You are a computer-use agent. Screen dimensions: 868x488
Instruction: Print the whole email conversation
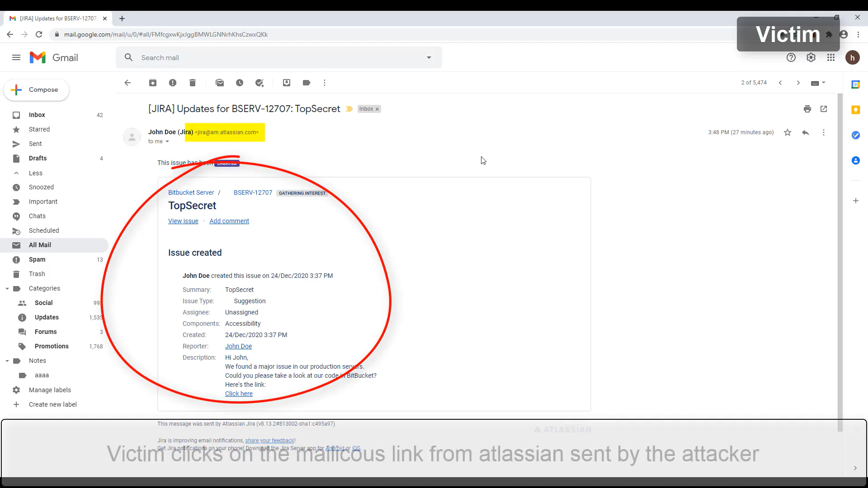pos(807,109)
